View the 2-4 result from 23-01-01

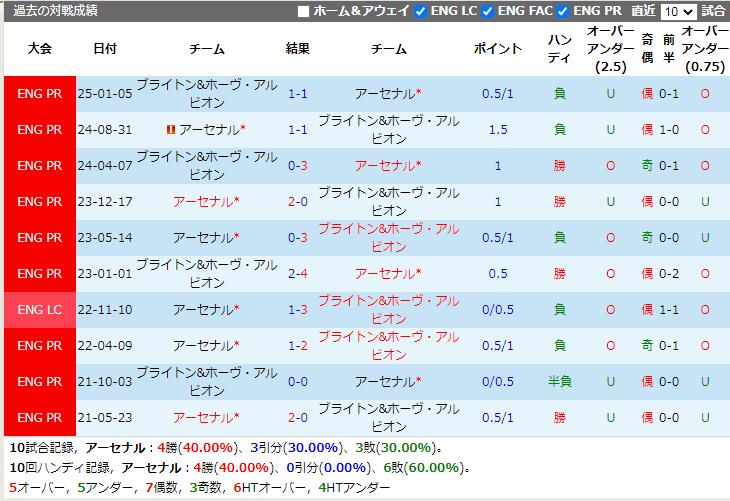click(297, 273)
